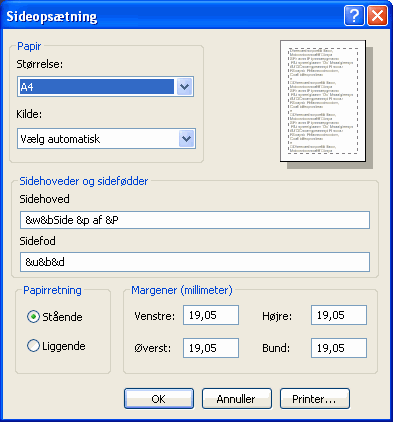Click the Bund margin field
393x422 pixels.
point(339,348)
